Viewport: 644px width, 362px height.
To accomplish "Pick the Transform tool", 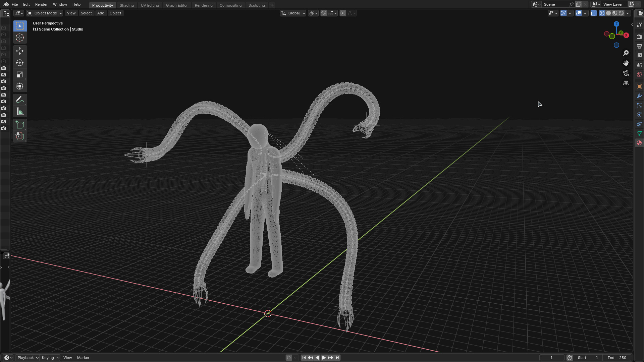I will click(20, 86).
